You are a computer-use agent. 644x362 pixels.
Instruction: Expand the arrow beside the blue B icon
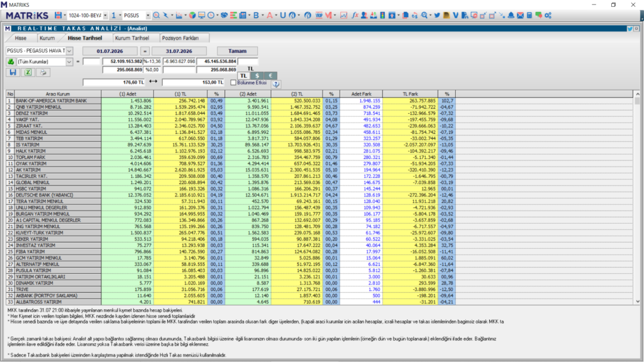(262, 15)
